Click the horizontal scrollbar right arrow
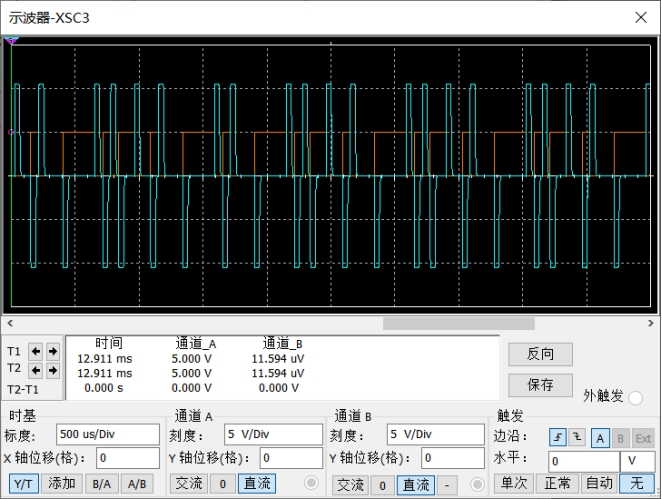The height and width of the screenshot is (499, 662). pyautogui.click(x=651, y=323)
